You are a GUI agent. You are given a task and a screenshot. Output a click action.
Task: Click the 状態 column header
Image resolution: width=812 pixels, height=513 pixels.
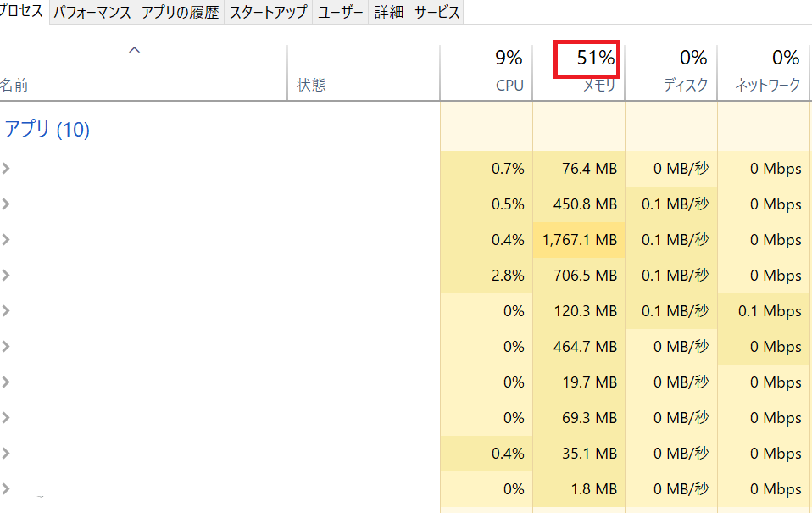tap(364, 73)
